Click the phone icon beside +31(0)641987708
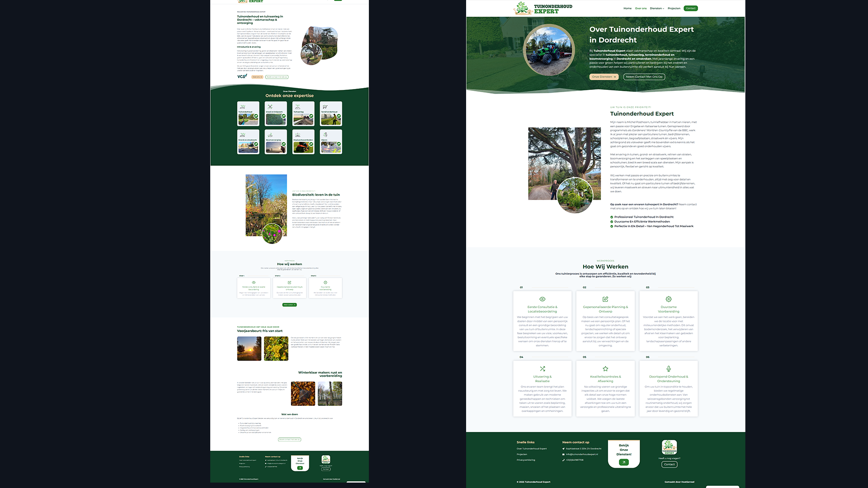The width and height of the screenshot is (868, 488). [x=563, y=460]
